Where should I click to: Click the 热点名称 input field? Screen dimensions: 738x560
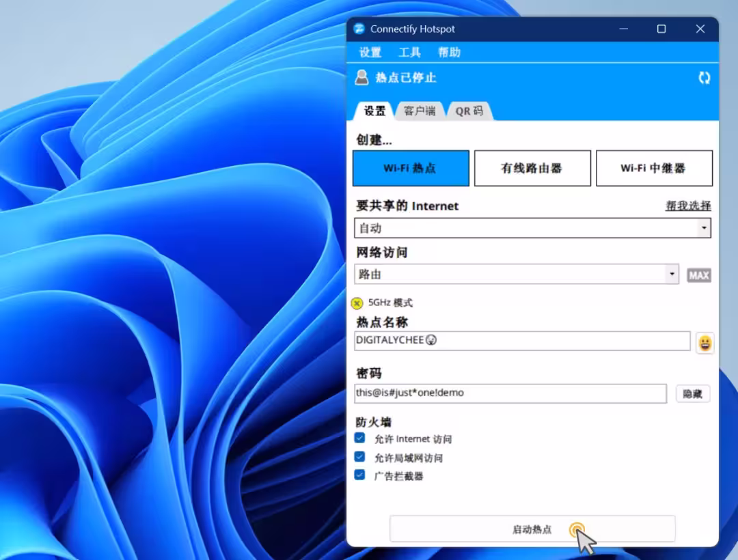click(522, 341)
